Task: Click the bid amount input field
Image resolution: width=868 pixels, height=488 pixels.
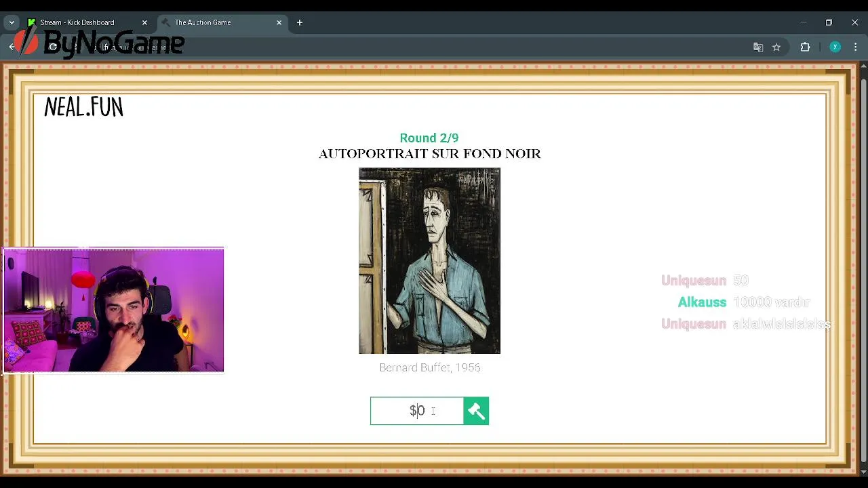Action: [x=417, y=411]
